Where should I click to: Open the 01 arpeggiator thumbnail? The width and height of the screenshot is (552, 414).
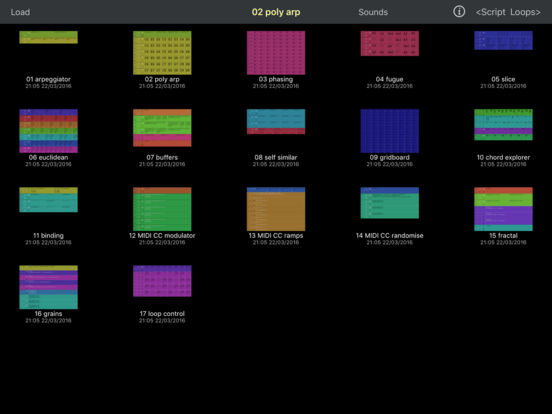coord(49,37)
